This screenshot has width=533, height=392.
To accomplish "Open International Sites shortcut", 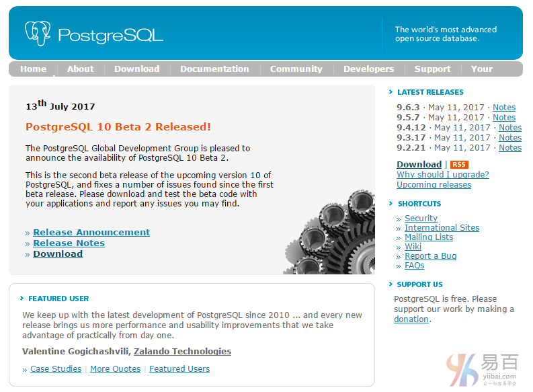I will pyautogui.click(x=442, y=228).
